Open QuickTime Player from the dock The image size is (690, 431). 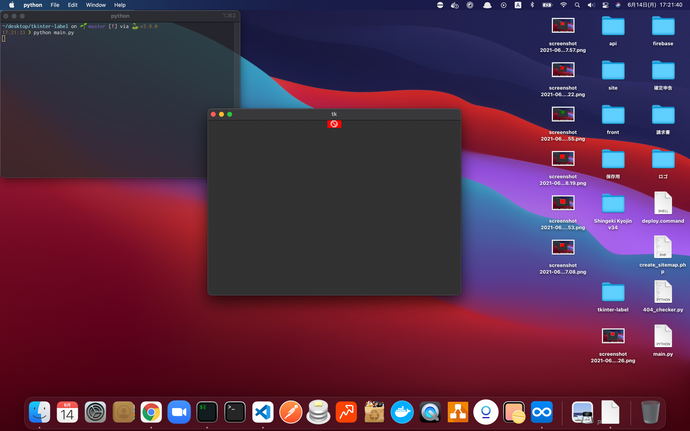[430, 413]
